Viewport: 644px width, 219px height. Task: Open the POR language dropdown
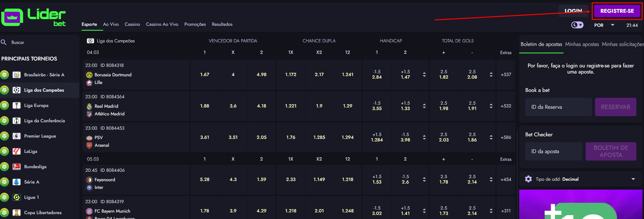pyautogui.click(x=604, y=25)
